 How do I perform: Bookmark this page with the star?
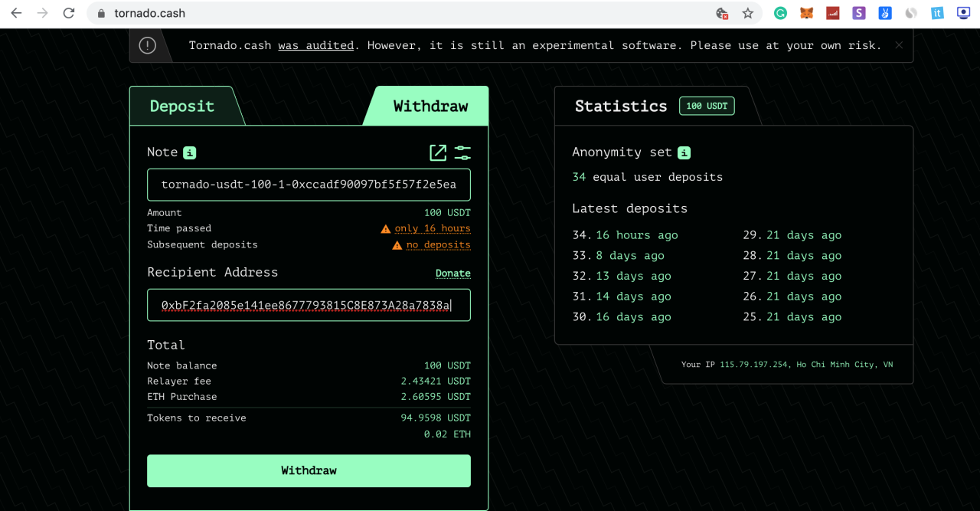click(x=748, y=13)
